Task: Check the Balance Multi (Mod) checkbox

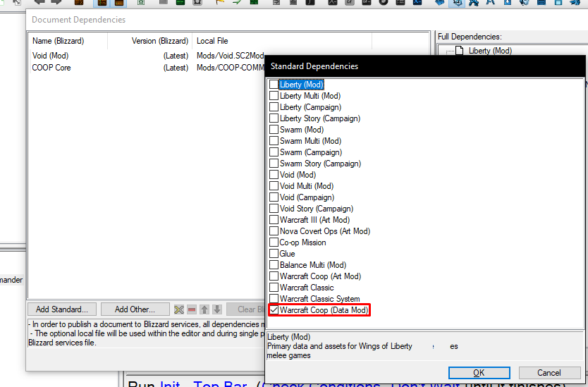Action: (274, 265)
